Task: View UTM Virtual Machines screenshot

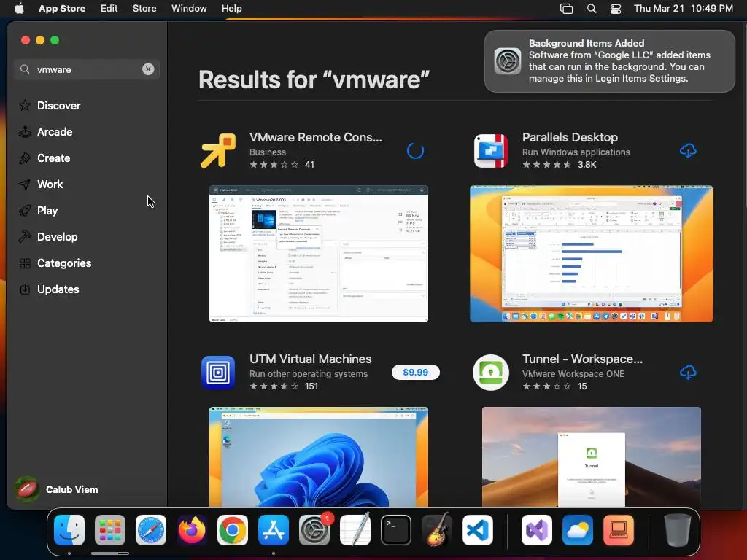Action: [319, 456]
